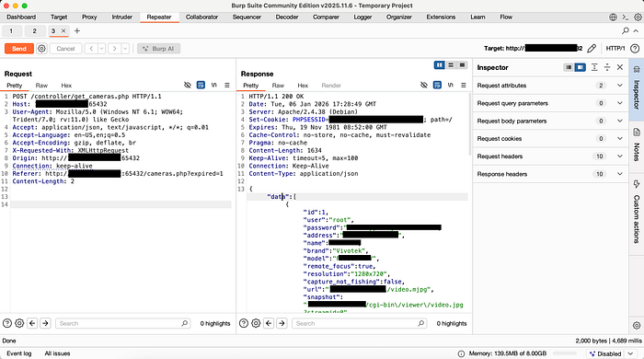Select Repeater tab number 1

click(x=11, y=30)
